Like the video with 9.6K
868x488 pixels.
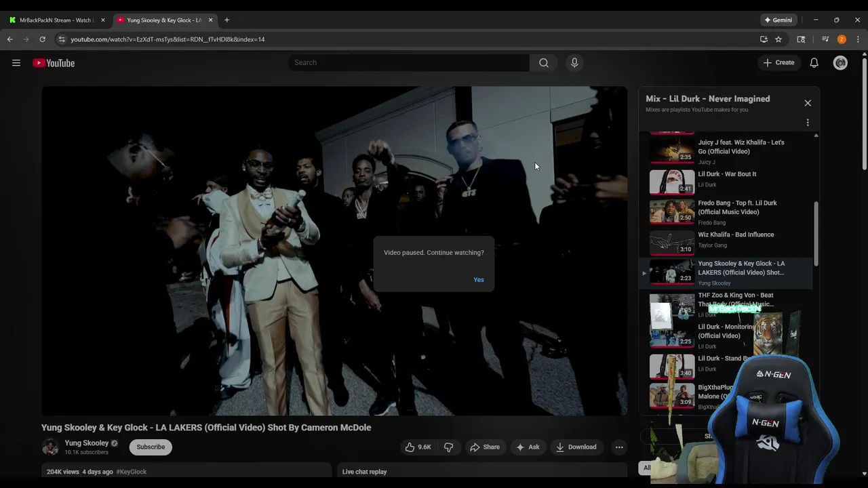(418, 447)
